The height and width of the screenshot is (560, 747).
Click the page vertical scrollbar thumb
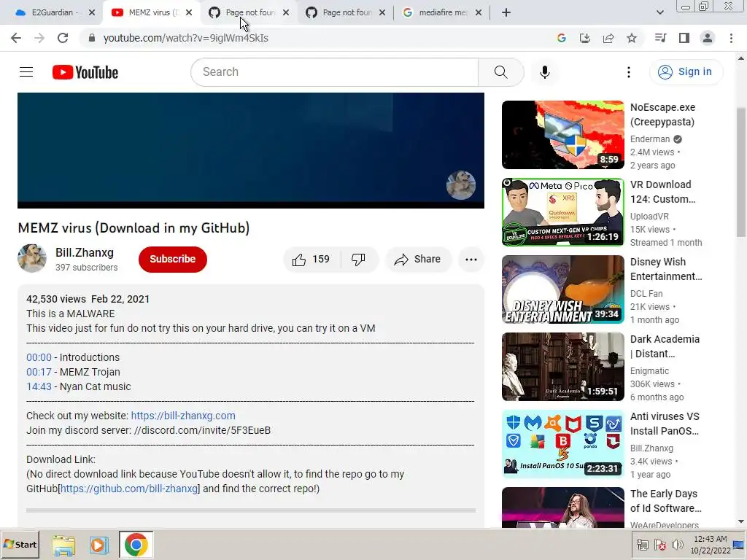pos(741,171)
